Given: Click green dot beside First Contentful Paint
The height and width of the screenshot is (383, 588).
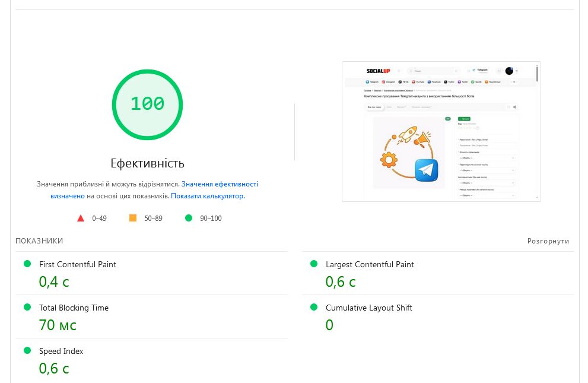Looking at the screenshot, I should coord(27,264).
